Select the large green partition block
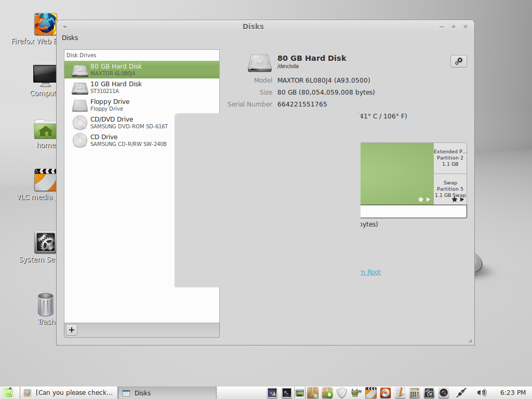Viewport: 532px width, 399px height. point(397,174)
